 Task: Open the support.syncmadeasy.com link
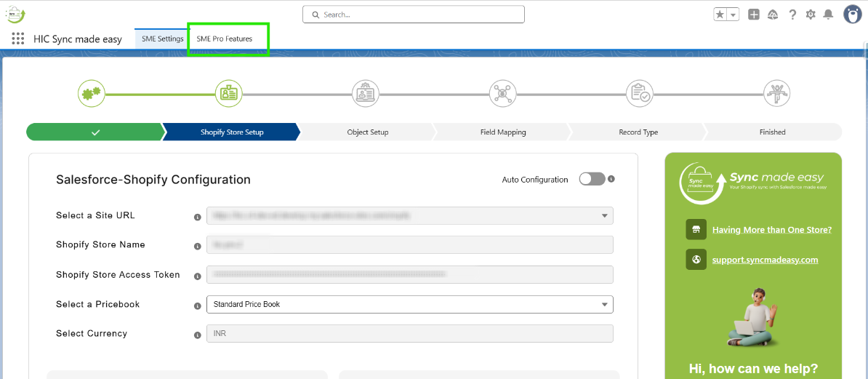click(x=765, y=259)
